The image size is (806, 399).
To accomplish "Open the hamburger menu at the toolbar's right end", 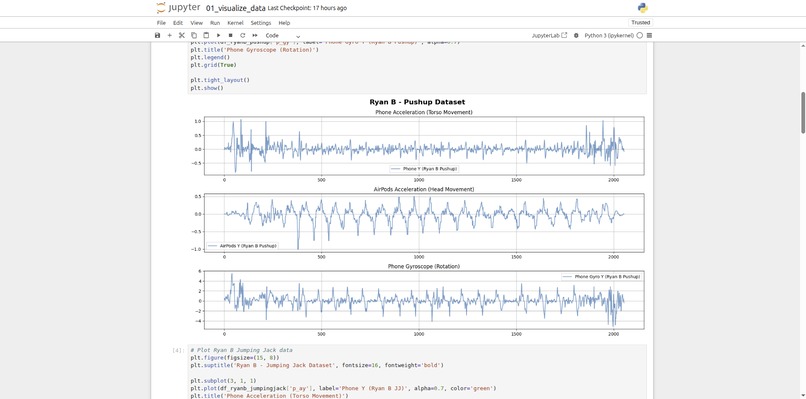I will click(x=649, y=35).
